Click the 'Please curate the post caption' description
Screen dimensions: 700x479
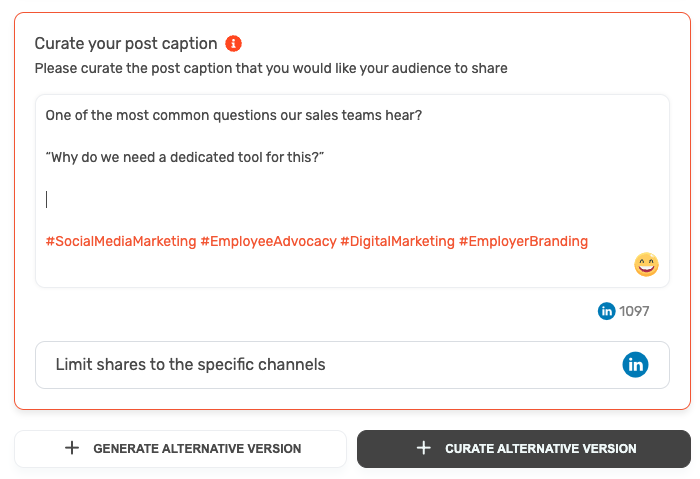pos(270,68)
